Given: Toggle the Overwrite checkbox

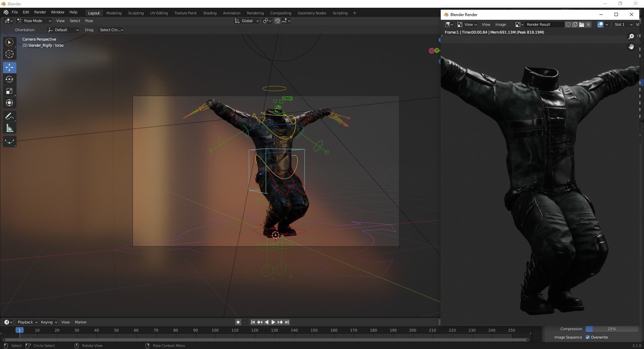Looking at the screenshot, I should coord(588,337).
